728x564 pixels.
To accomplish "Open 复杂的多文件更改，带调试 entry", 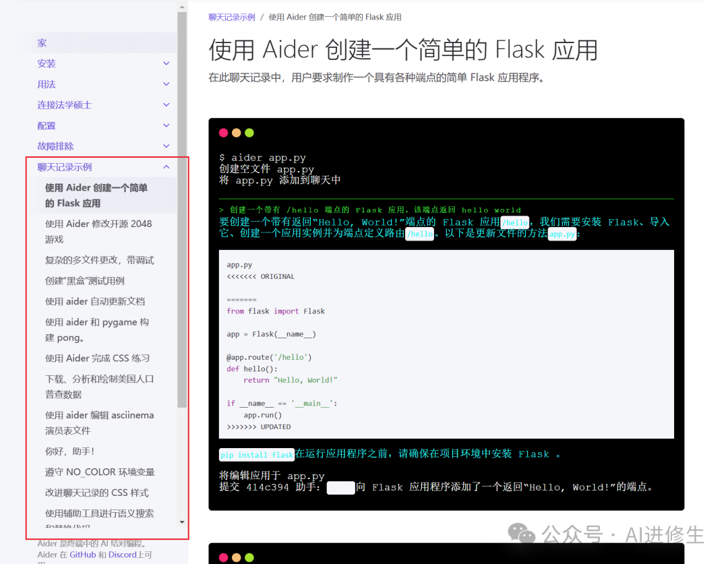I will point(99,260).
